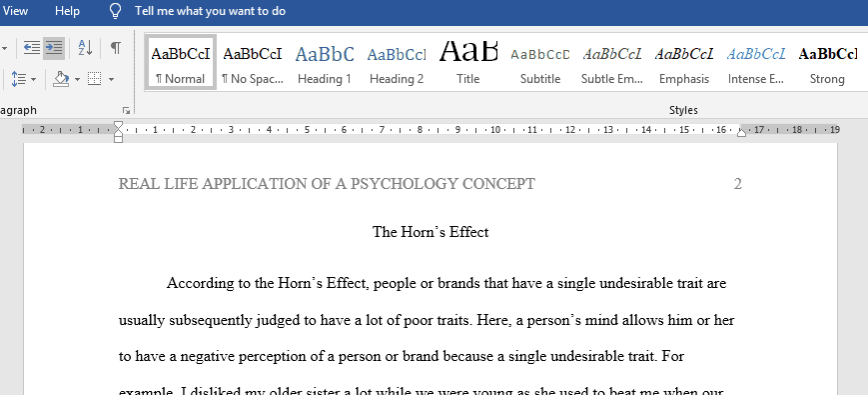Apply the Intense Emphasis style
Screen dimensions: 868x395
[756, 63]
